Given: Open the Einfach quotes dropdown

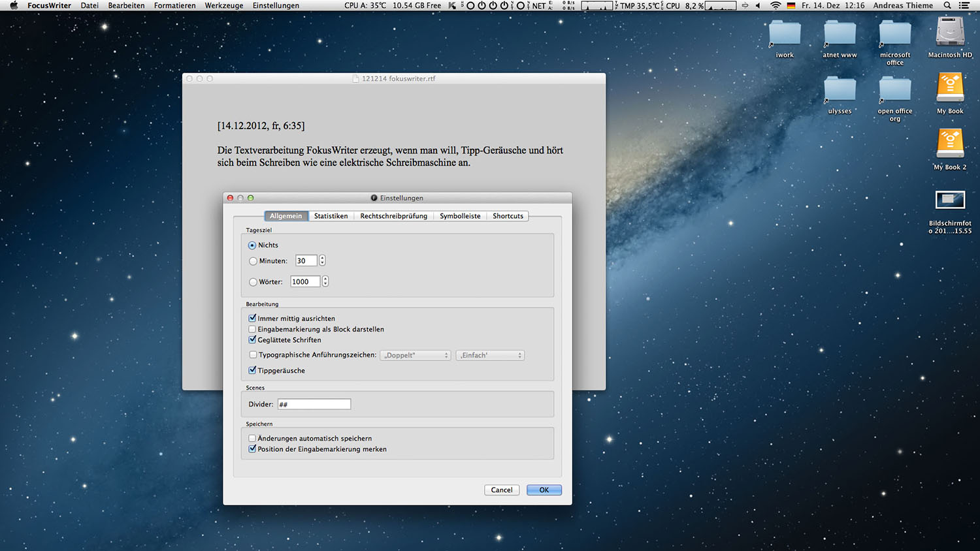Looking at the screenshot, I should [x=490, y=355].
